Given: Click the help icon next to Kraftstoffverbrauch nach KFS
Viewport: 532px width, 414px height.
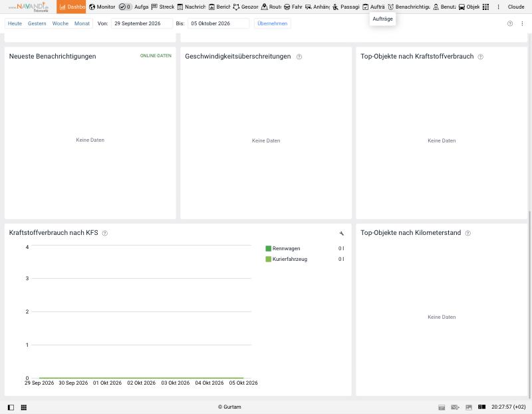Looking at the screenshot, I should [105, 233].
